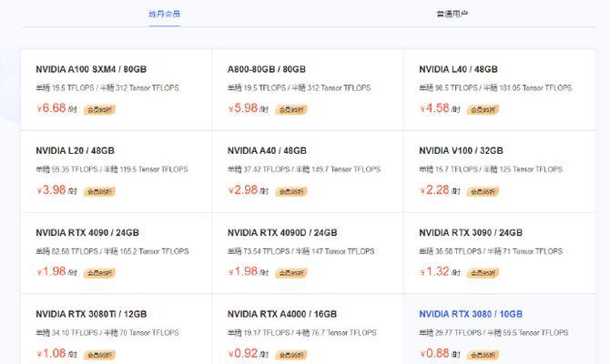Open the A800-80GB / 80GB card title
Screen dimensions: 610x364
267,69
